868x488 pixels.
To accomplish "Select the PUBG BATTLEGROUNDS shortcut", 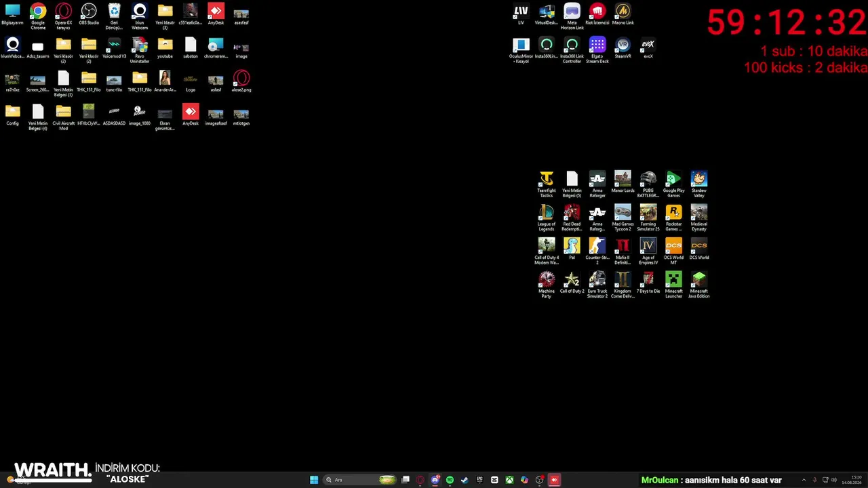I will point(648,184).
